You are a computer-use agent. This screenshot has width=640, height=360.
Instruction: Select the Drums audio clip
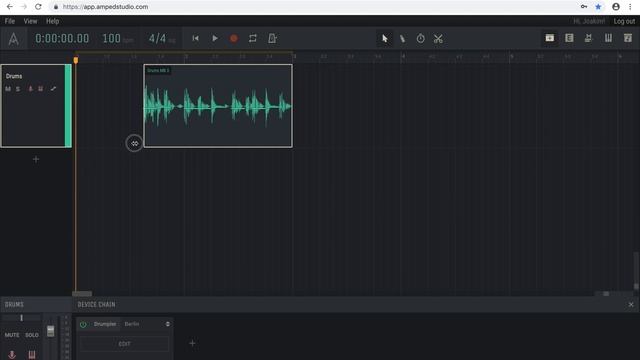(218, 106)
